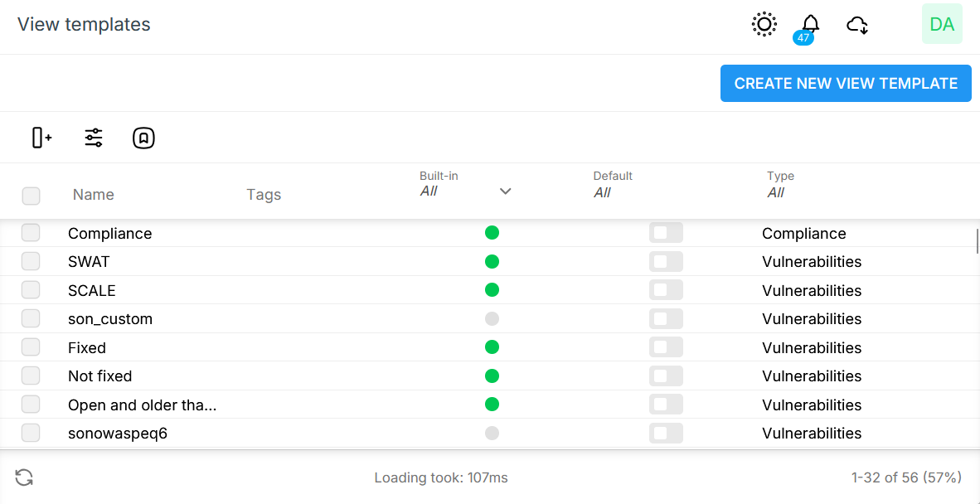Open the filter settings icon
Screen dimensions: 980x504
coord(93,138)
